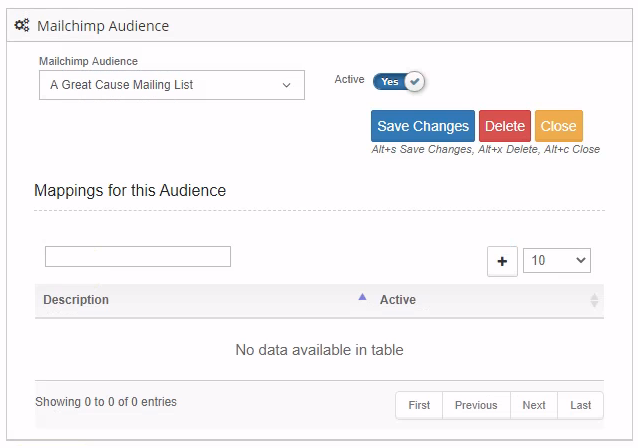This screenshot has height=448, width=638.
Task: Go to Last page of mappings
Action: tap(581, 405)
